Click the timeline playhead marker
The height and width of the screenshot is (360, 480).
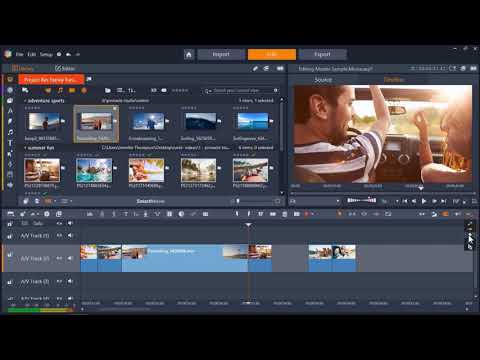point(248,225)
